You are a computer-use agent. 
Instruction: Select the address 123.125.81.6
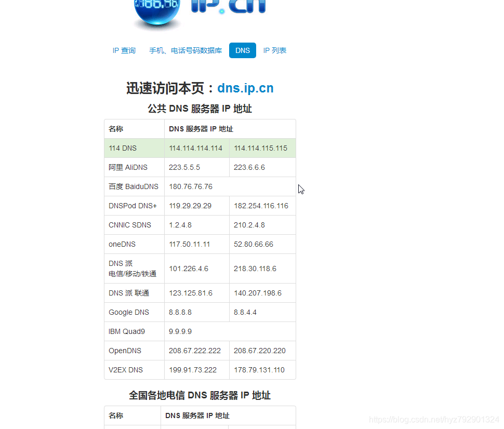tap(191, 293)
